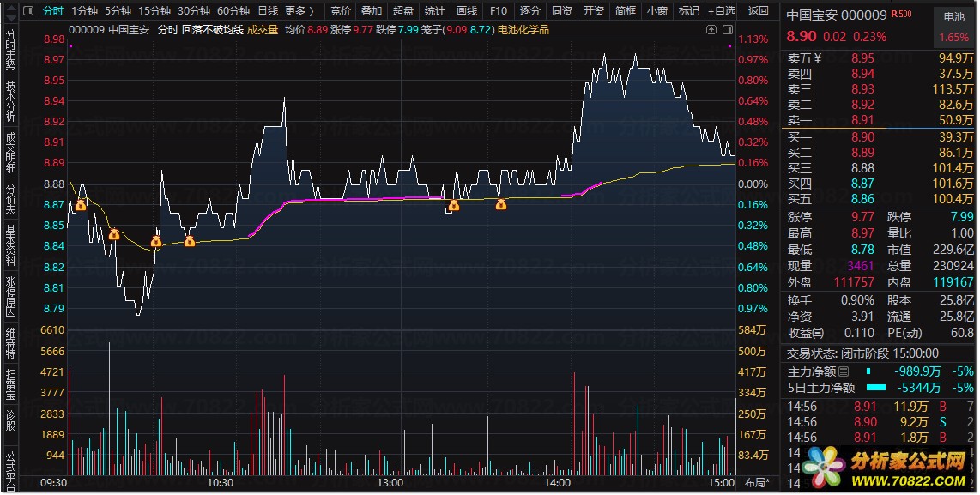Switch to 日线 daily chart
Viewport: 980px width, 495px height.
point(268,10)
